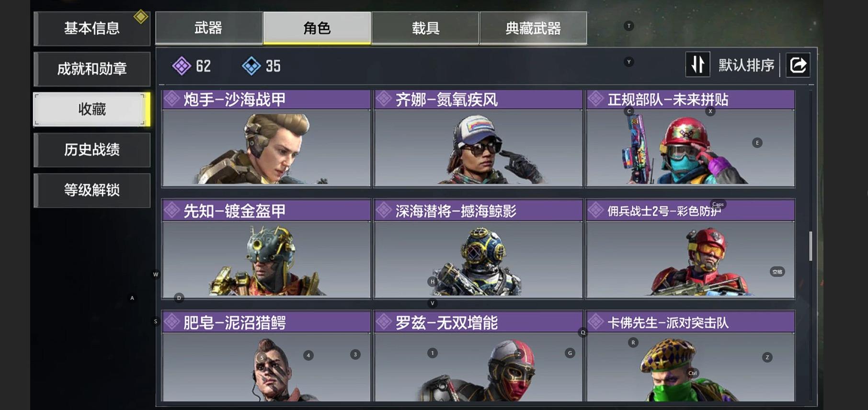Screen dimensions: 868x410
Task: Open the 默认排序 sort dropdown
Action: (x=746, y=65)
